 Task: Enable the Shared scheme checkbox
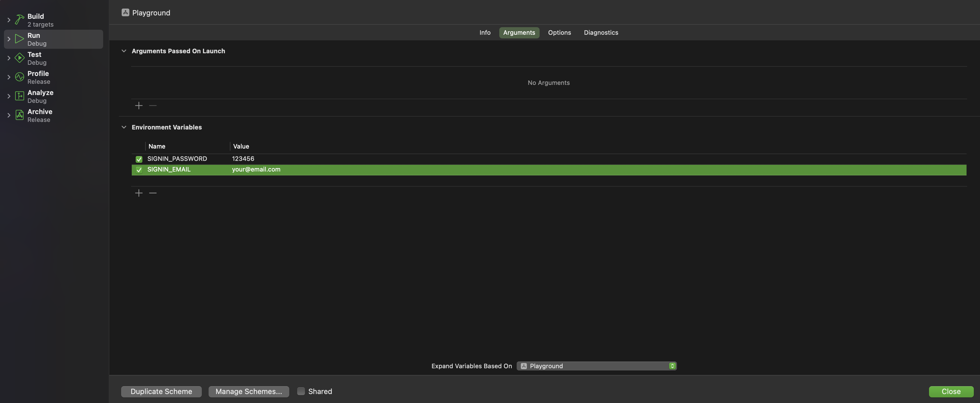pos(301,391)
